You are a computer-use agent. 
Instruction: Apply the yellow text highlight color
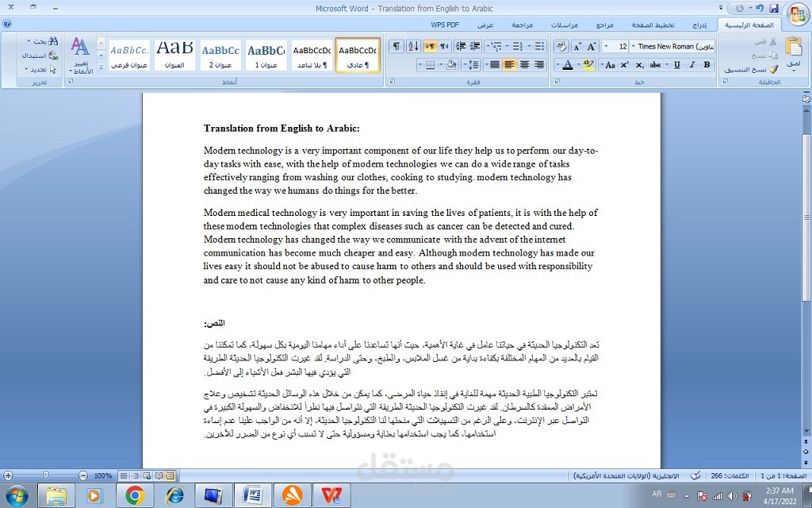(x=589, y=65)
